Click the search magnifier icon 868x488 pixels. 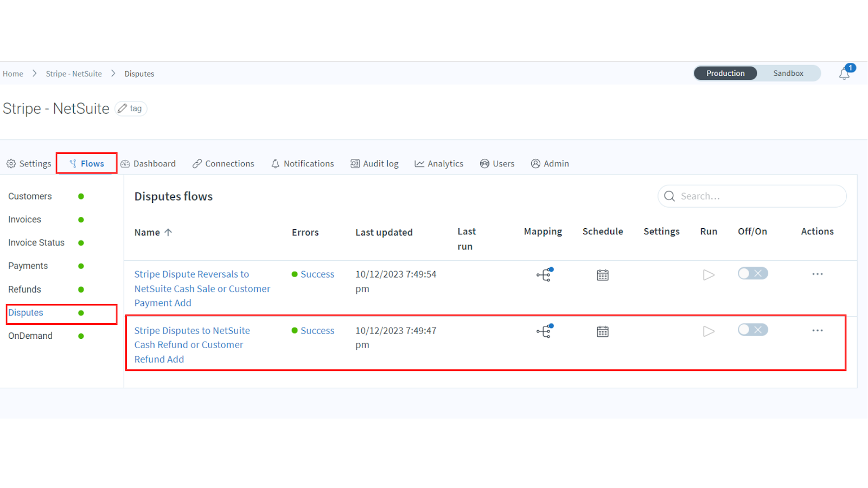pyautogui.click(x=669, y=196)
